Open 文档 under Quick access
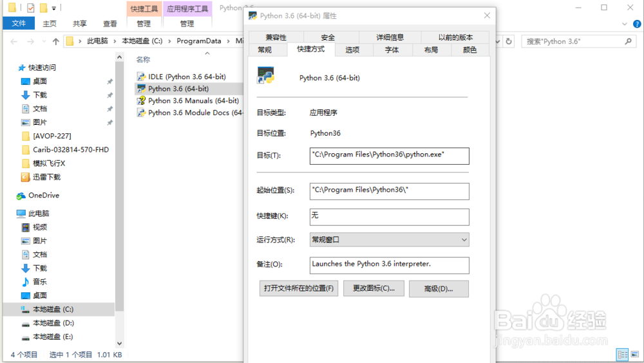The height and width of the screenshot is (363, 644). click(40, 108)
